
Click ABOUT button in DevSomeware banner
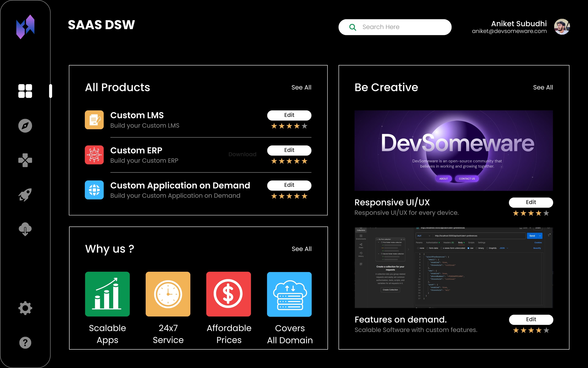point(444,179)
